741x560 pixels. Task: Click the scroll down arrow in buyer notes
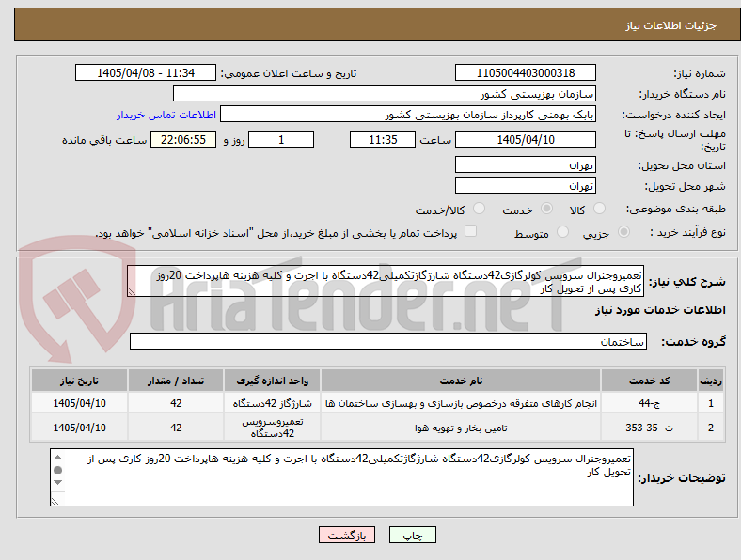(58, 482)
